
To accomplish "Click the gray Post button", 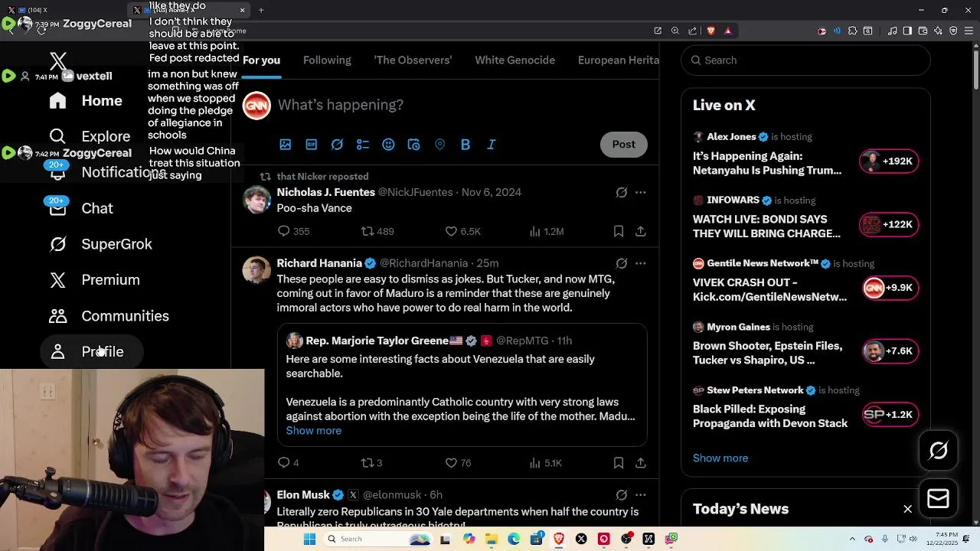I will coord(623,145).
